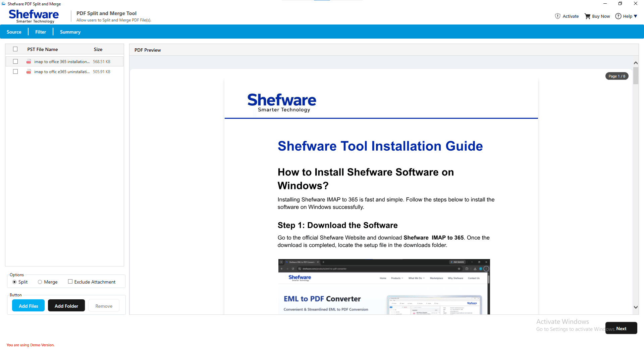Click the Shefware logo in PDF preview
The height and width of the screenshot is (349, 644).
pyautogui.click(x=282, y=102)
